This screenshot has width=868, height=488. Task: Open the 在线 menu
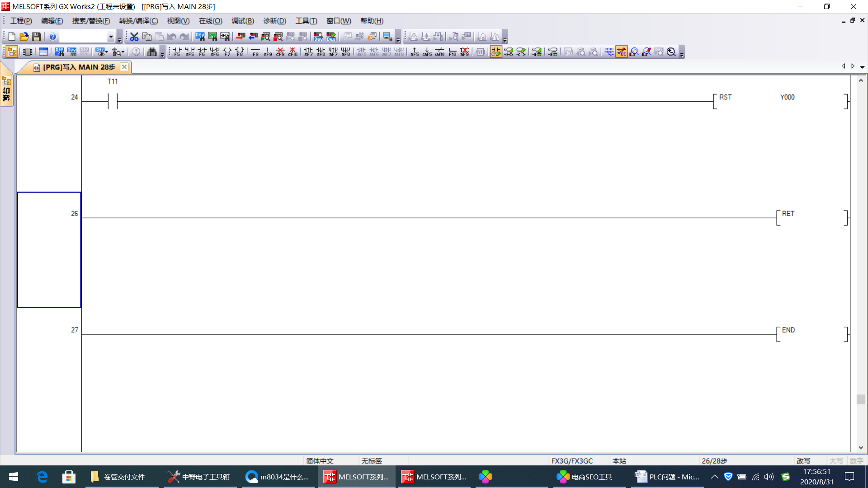tap(210, 21)
